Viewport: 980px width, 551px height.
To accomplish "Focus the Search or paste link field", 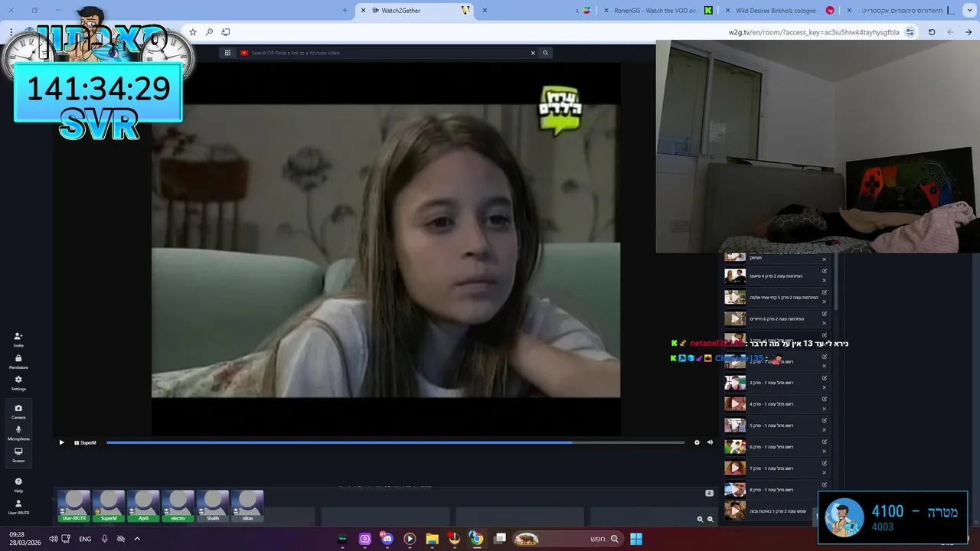I will (x=389, y=53).
